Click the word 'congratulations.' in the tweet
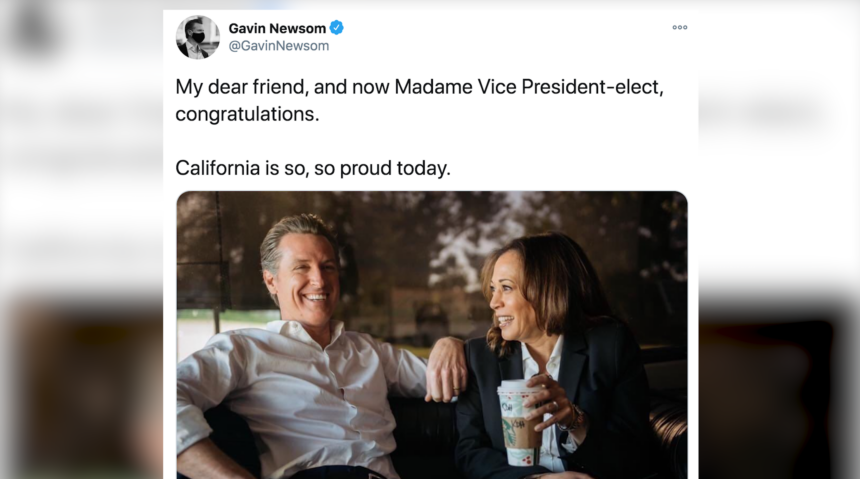 point(247,114)
